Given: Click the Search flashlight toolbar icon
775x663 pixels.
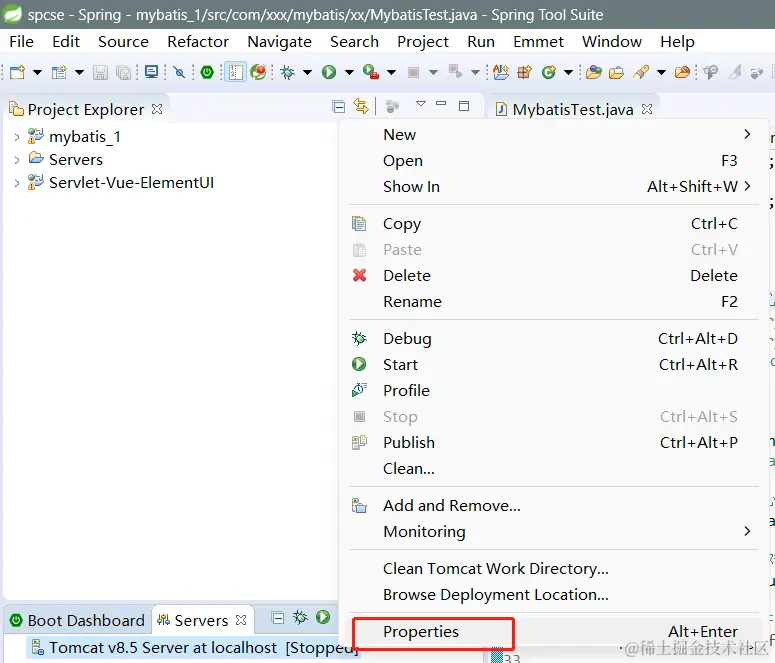Looking at the screenshot, I should point(641,73).
